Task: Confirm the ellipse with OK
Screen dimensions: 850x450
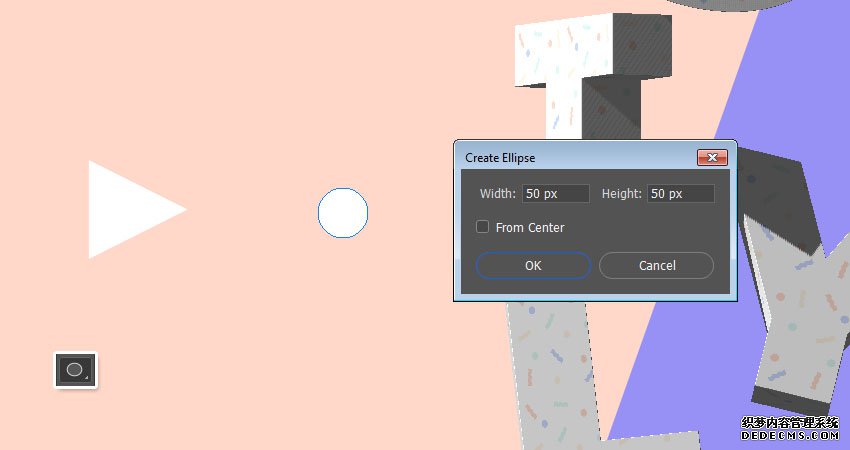Action: point(533,266)
